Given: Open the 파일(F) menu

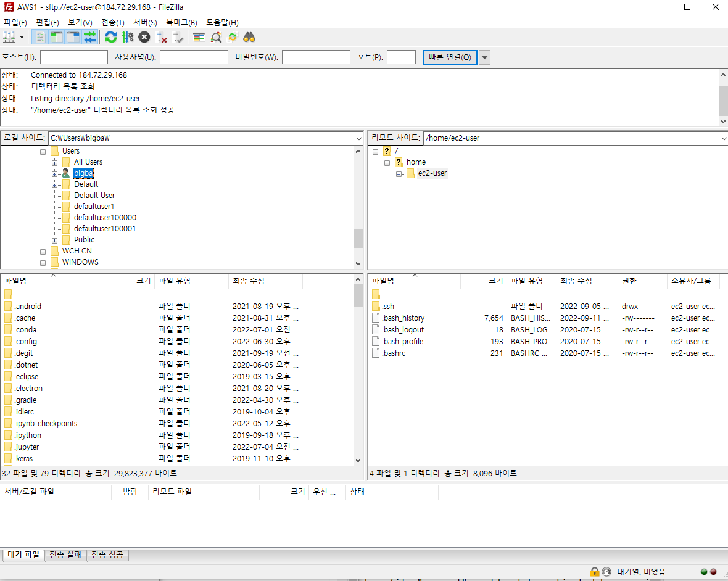Looking at the screenshot, I should [x=15, y=22].
